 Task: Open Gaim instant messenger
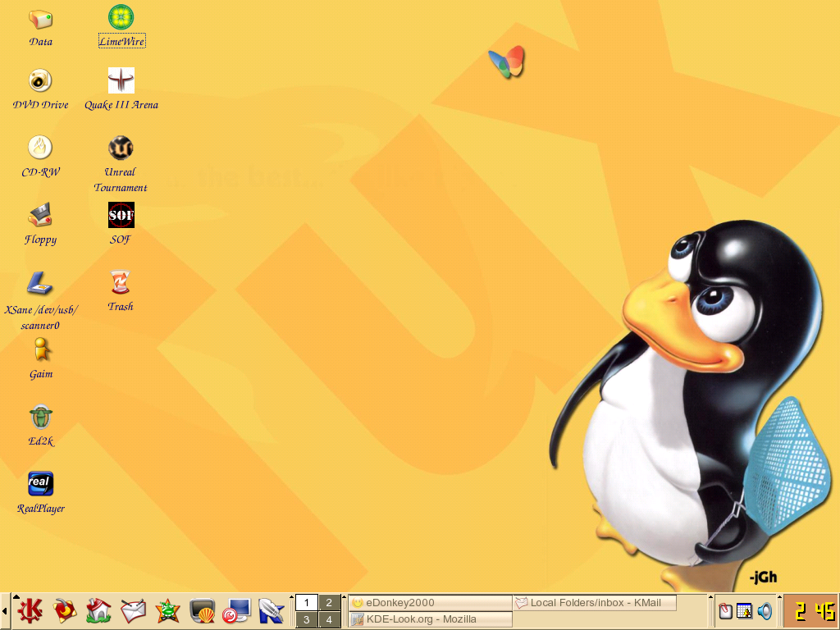click(x=40, y=351)
